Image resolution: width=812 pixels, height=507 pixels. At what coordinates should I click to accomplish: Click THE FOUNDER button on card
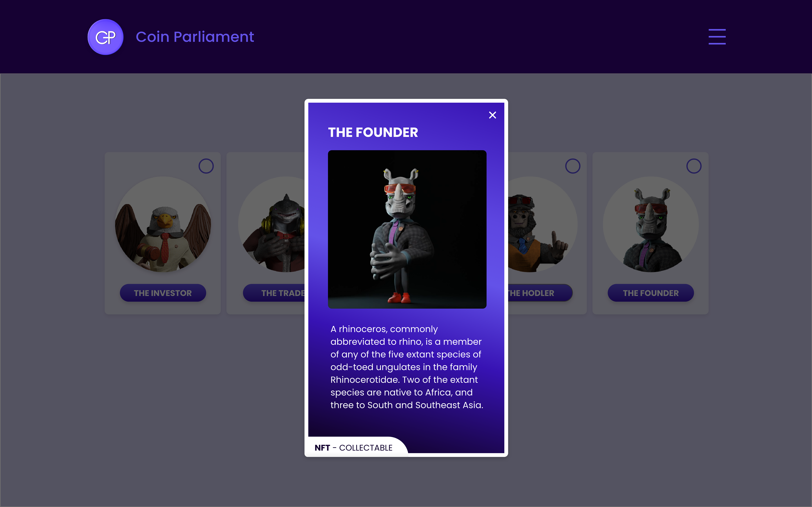(x=651, y=293)
